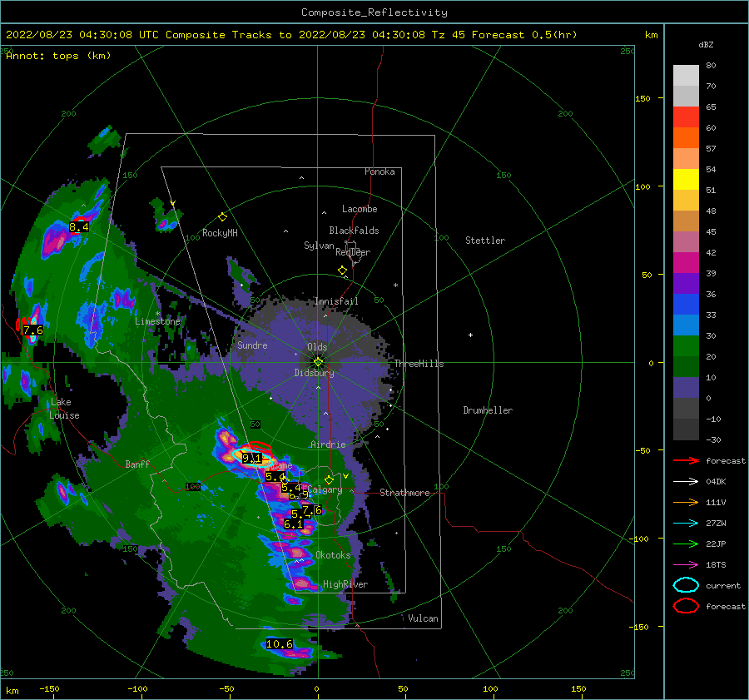Click the cyan current ellipse legend icon
This screenshot has height=700, width=749.
(x=686, y=585)
